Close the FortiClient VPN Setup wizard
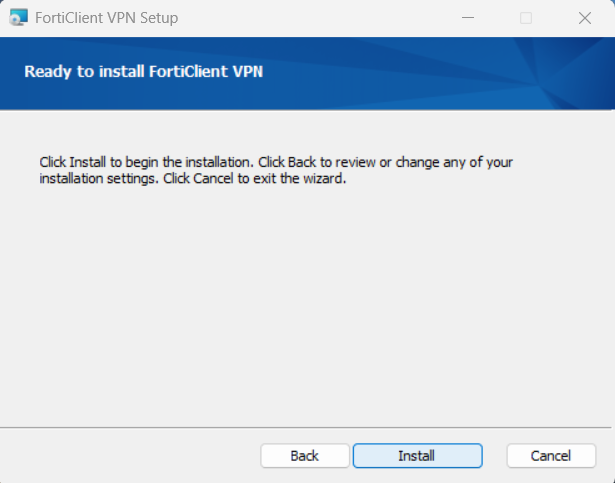615x483 pixels. 584,18
